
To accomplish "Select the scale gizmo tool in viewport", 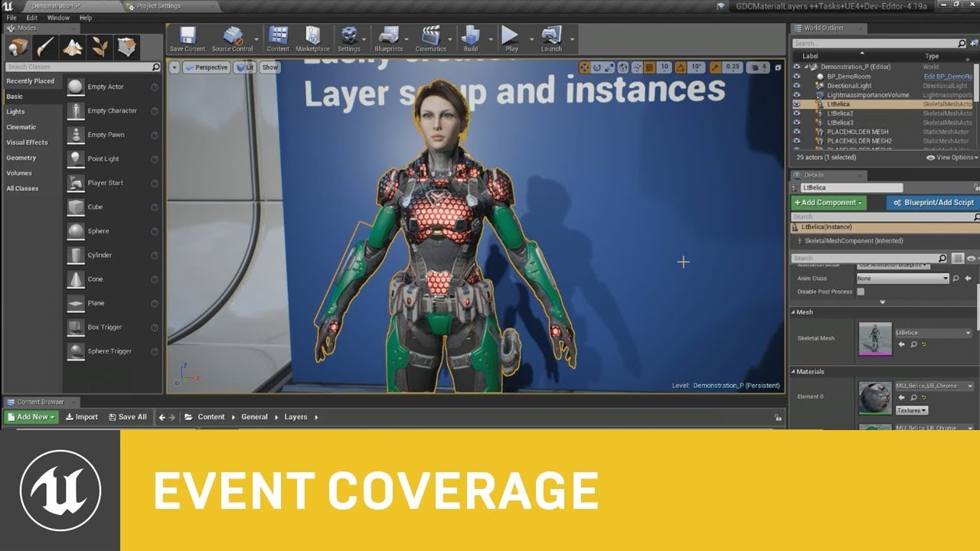I will click(x=610, y=67).
